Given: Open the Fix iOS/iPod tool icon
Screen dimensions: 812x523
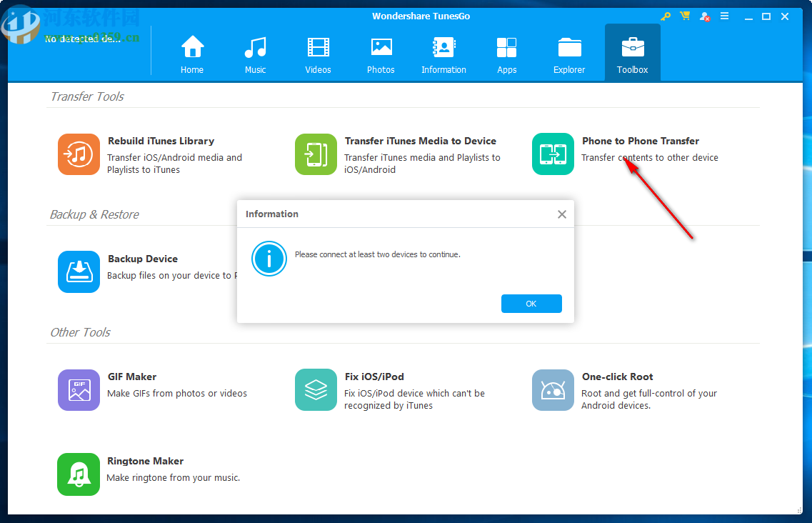Looking at the screenshot, I should tap(316, 390).
